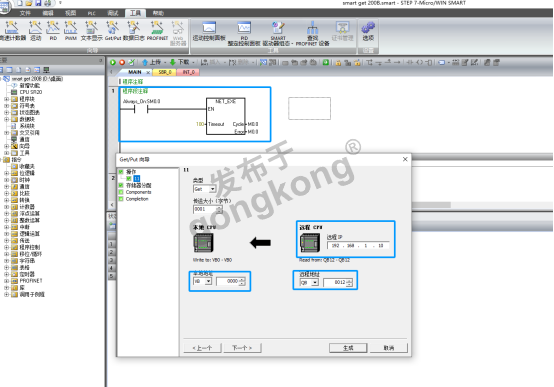Close the Get/Put wizard dialog

(405, 159)
